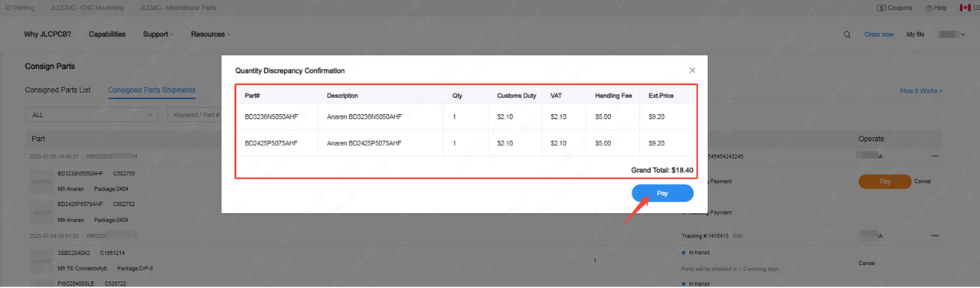Click part code C502755 in the list
Image resolution: width=980 pixels, height=288 pixels.
pyautogui.click(x=124, y=174)
